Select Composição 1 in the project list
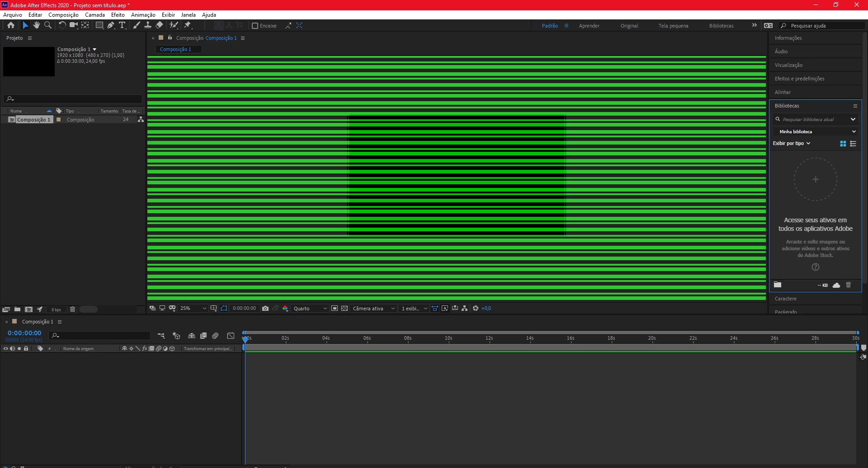The width and height of the screenshot is (868, 468). [33, 120]
